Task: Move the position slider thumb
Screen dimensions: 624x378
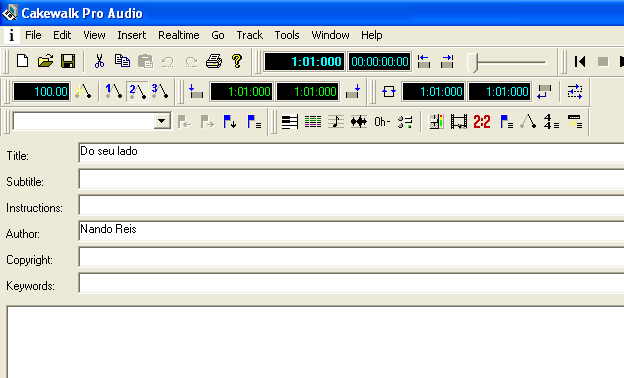Action: [472, 62]
